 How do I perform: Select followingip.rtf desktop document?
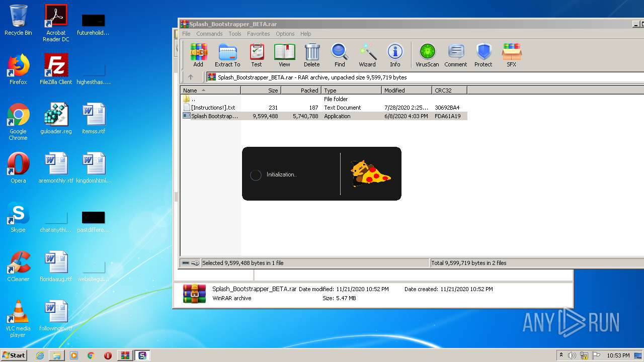point(56,316)
